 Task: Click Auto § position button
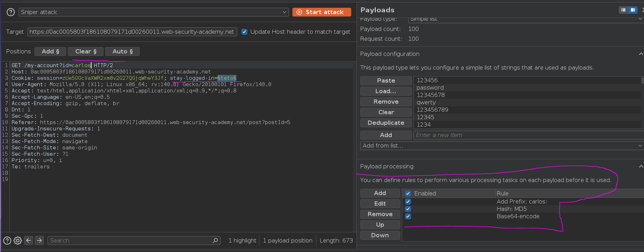(x=122, y=51)
